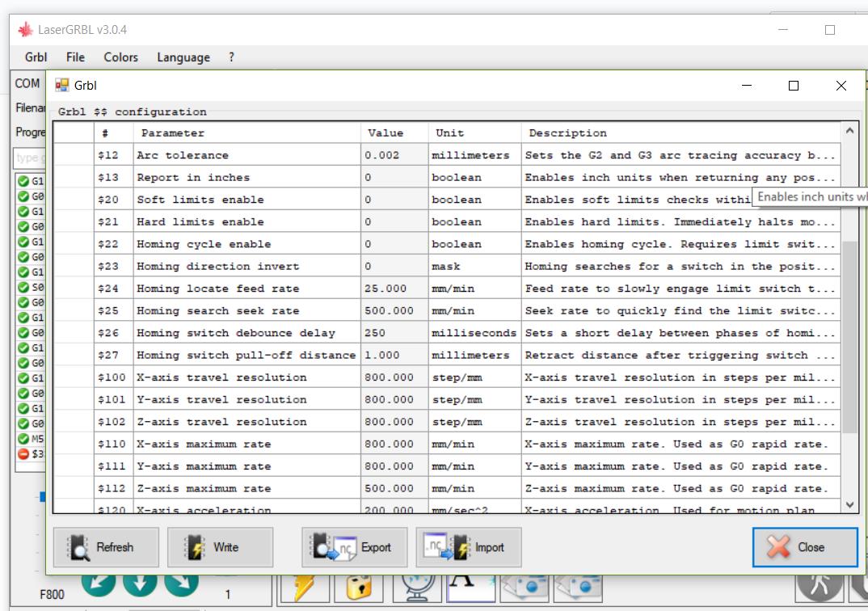Select the value cell for Homing direction invert

coord(394,266)
